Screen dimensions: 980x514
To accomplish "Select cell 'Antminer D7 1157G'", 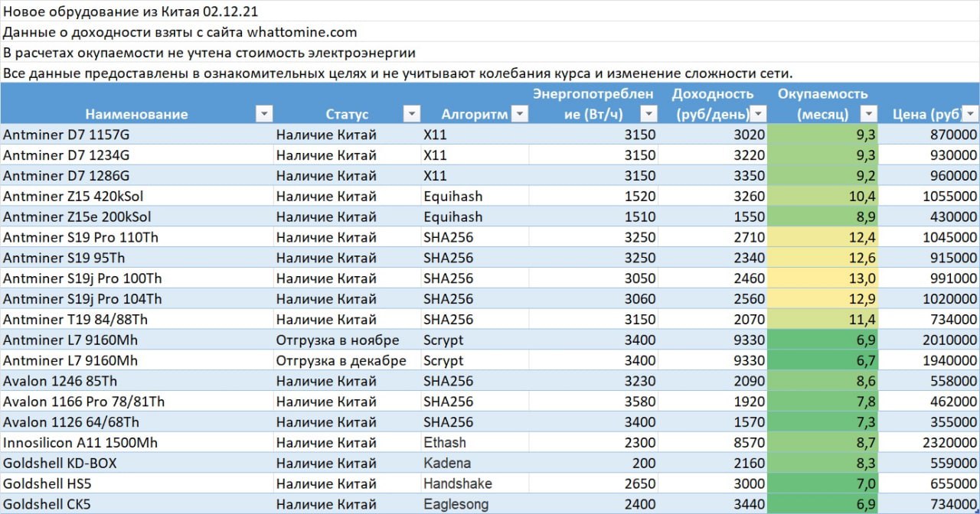I will pyautogui.click(x=137, y=135).
